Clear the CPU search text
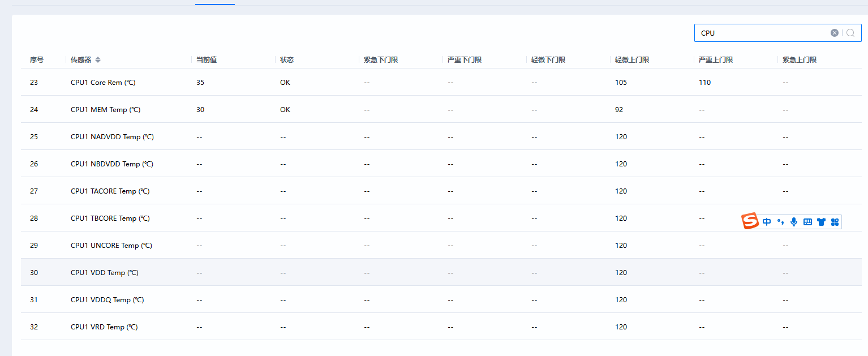Viewport: 868px width, 356px height. (x=834, y=33)
